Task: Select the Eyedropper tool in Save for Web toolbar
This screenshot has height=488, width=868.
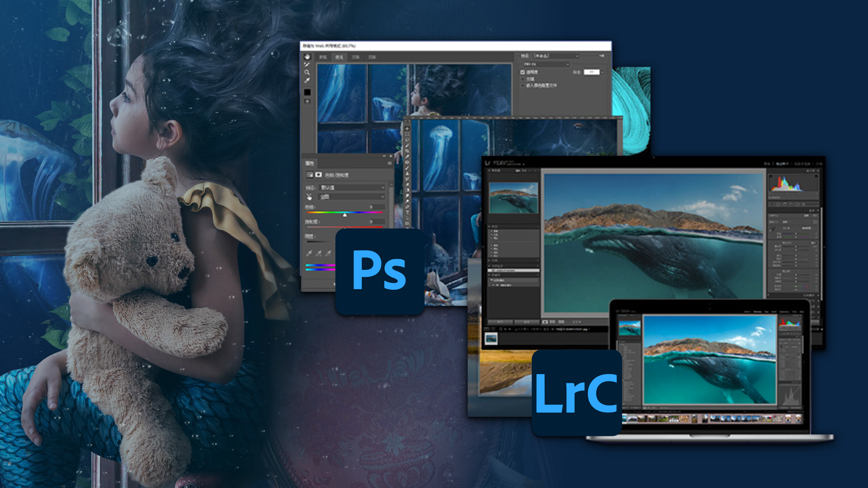Action: coord(307,81)
